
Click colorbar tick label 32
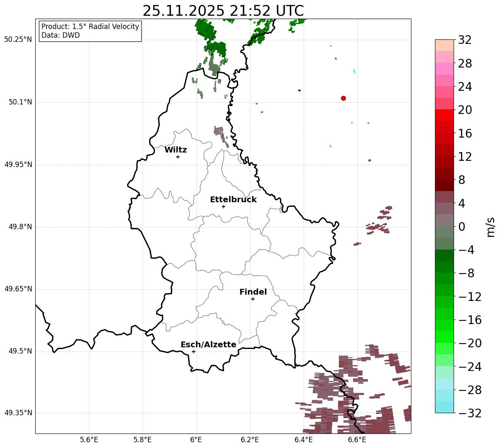point(464,40)
